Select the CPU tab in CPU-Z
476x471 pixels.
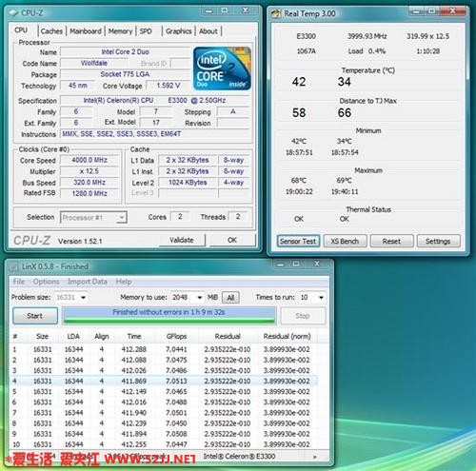pos(21,30)
